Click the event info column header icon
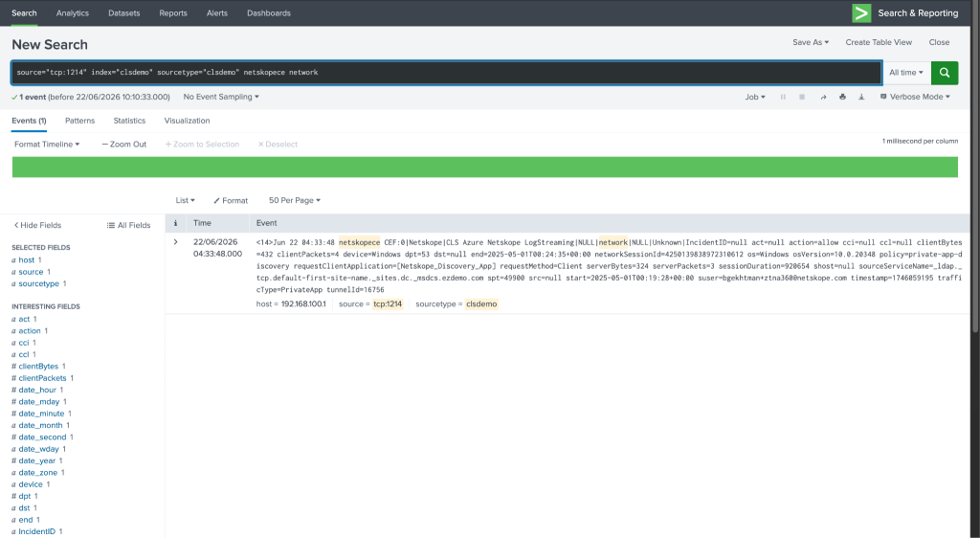Viewport: 980px width, 538px height. (176, 223)
